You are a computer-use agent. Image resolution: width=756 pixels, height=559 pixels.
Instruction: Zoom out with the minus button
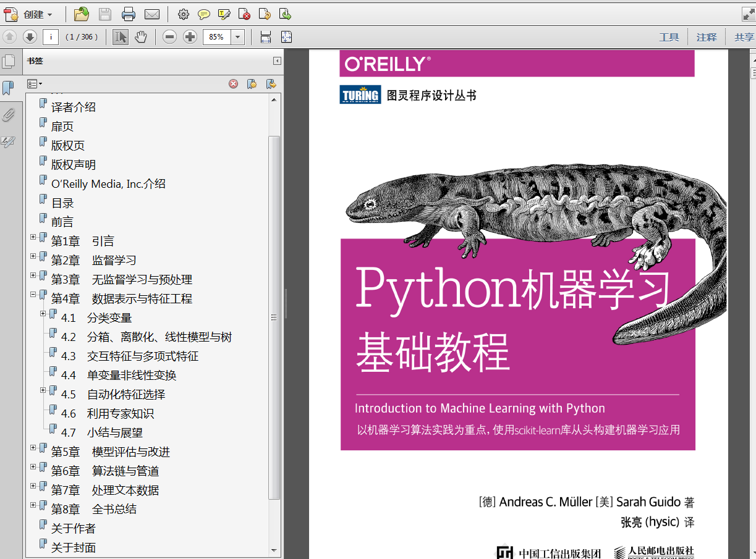(x=169, y=37)
